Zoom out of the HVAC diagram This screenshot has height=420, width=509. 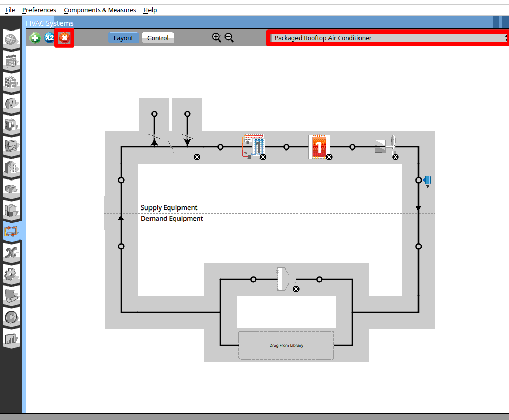pos(229,38)
